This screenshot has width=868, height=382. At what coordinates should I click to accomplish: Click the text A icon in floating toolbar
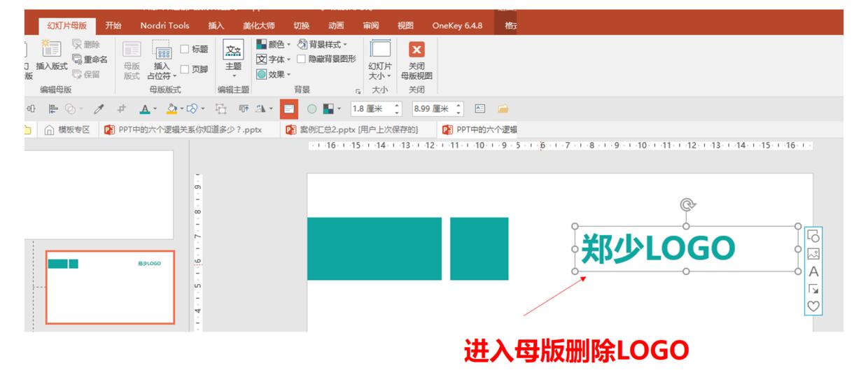tap(813, 271)
